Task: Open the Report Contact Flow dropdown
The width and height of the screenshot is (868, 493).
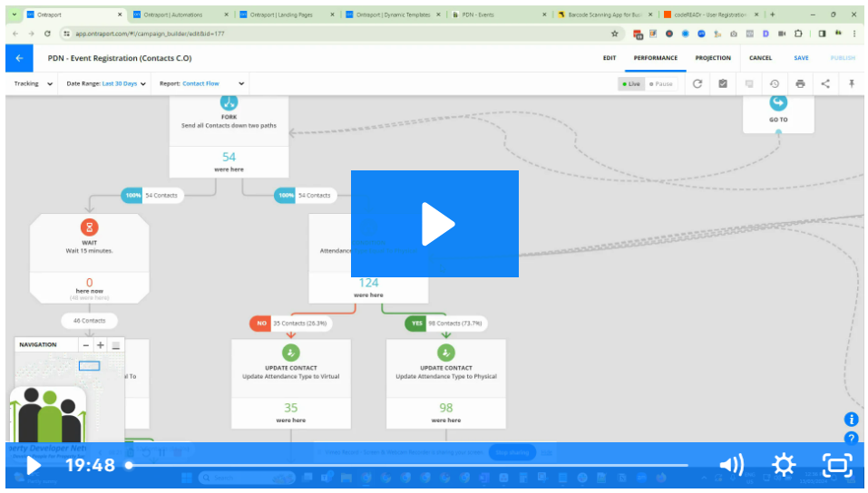Action: pyautogui.click(x=202, y=83)
